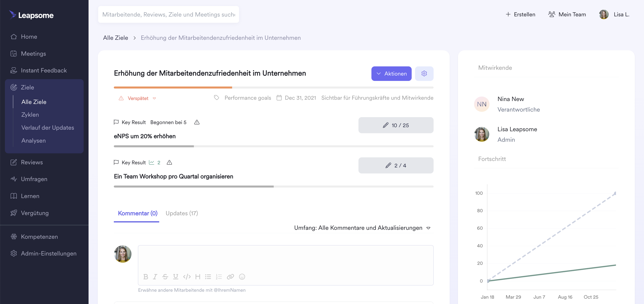
Task: Apply numbered list formatting
Action: pyautogui.click(x=219, y=277)
